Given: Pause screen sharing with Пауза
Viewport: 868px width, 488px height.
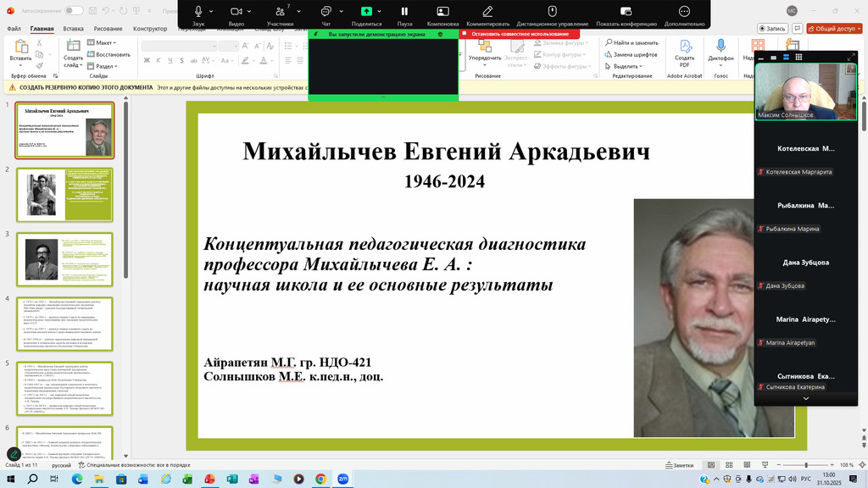Looking at the screenshot, I should pyautogui.click(x=404, y=12).
